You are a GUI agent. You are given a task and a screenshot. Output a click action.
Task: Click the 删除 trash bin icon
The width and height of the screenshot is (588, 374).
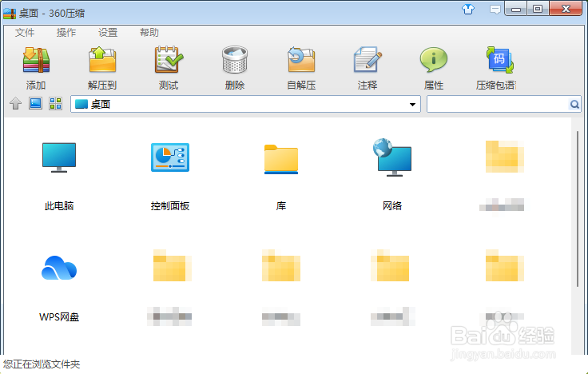pyautogui.click(x=235, y=60)
